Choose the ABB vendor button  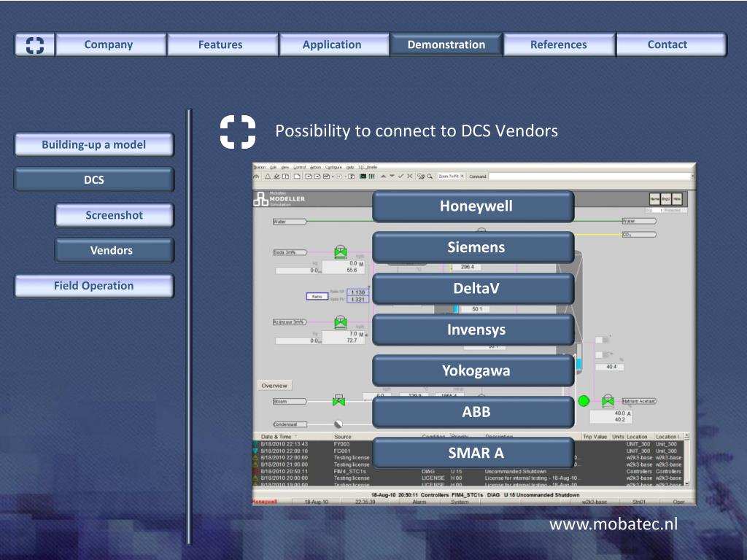[473, 412]
